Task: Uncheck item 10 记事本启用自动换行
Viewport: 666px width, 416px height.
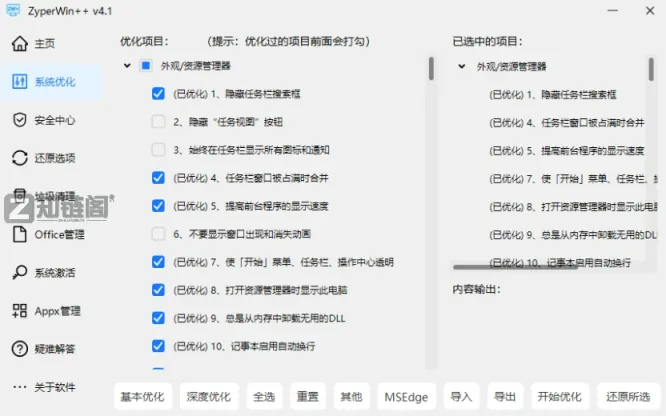Action: (x=158, y=346)
